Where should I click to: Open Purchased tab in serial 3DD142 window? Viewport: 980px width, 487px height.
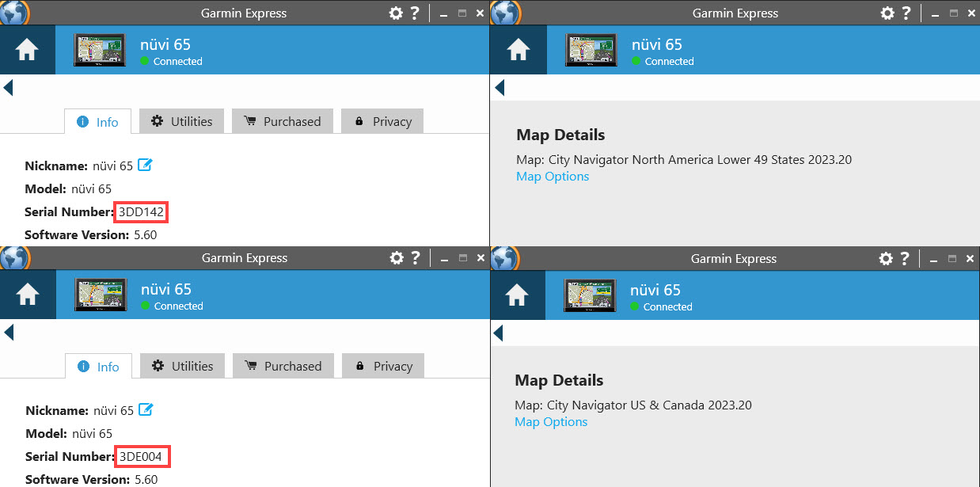(x=283, y=121)
